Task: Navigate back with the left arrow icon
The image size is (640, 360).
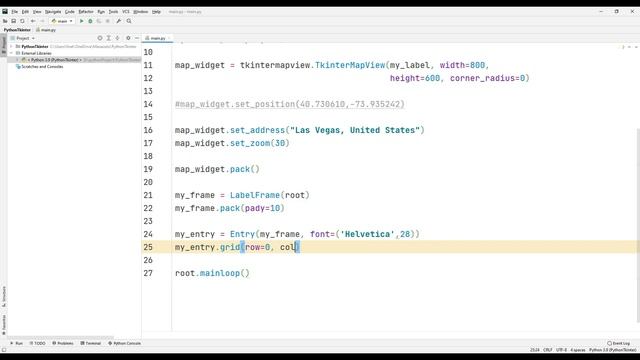Action: [x=33, y=21]
